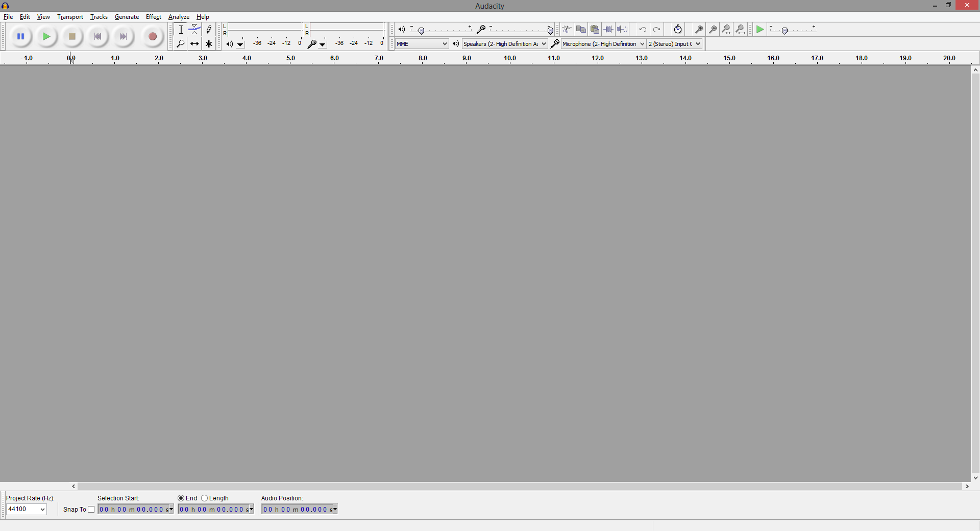Open the recording meter options dropdown

[323, 44]
